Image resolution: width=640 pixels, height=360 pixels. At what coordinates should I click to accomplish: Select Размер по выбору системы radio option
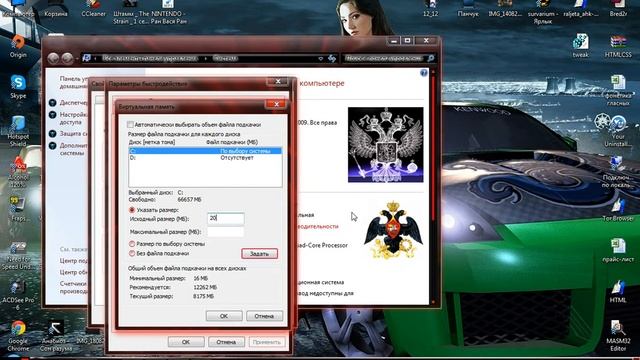point(132,244)
